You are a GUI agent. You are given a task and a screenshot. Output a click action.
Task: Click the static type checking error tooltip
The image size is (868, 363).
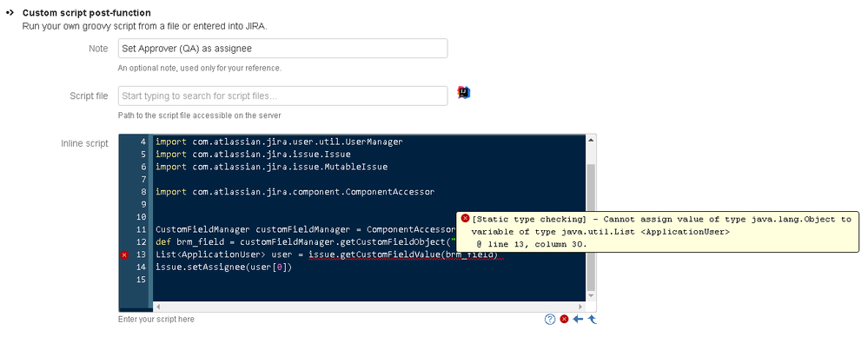click(x=658, y=232)
